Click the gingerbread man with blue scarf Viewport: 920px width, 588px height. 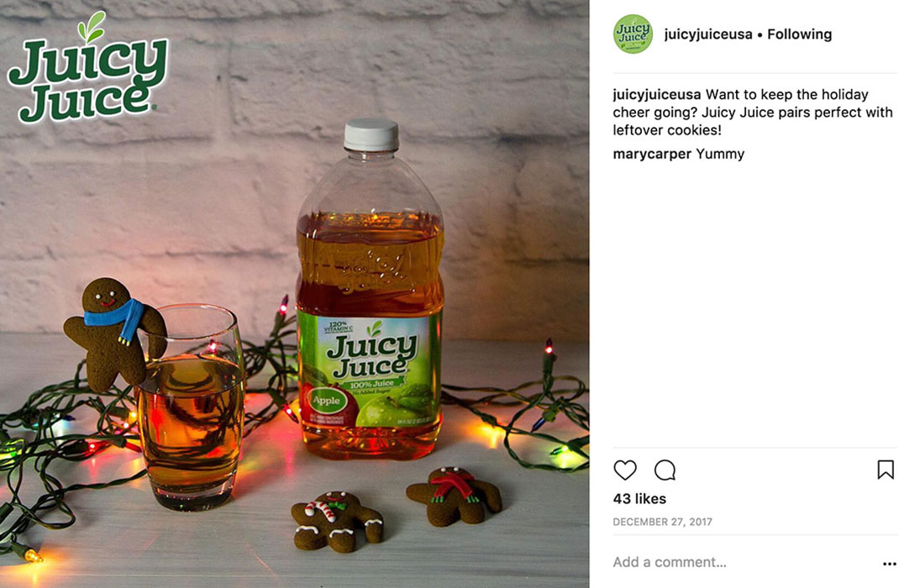coord(113,333)
